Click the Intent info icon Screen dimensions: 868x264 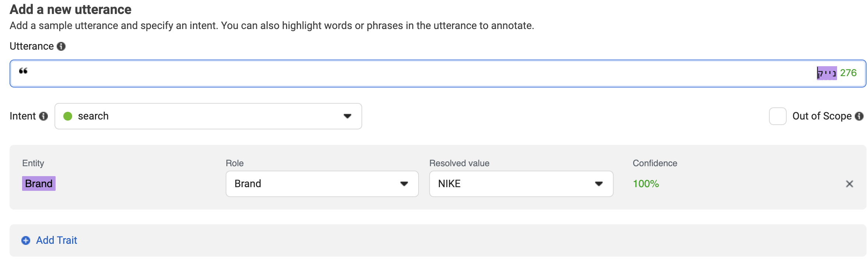(x=44, y=116)
